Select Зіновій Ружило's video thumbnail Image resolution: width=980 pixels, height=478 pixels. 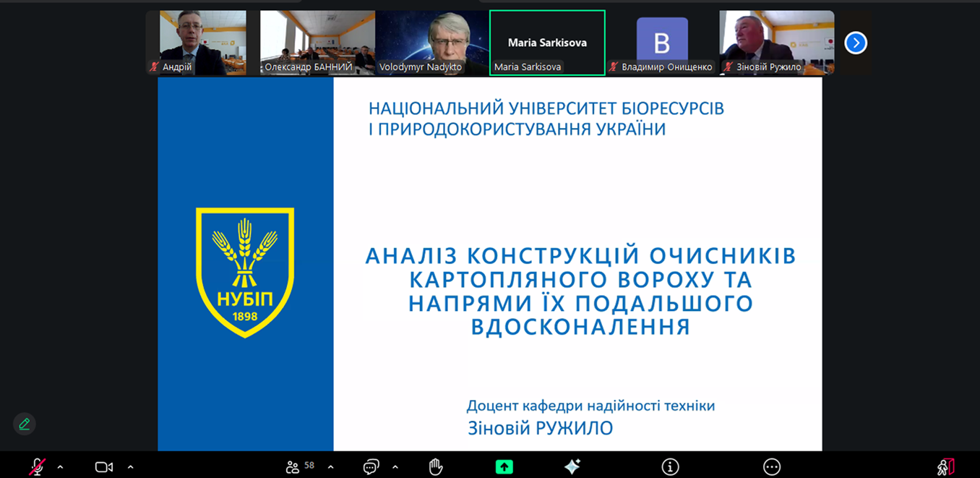[x=777, y=43]
